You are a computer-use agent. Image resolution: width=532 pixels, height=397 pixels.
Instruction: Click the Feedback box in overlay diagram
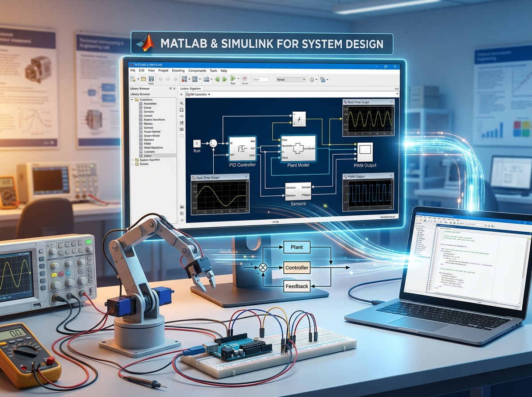coord(297,286)
